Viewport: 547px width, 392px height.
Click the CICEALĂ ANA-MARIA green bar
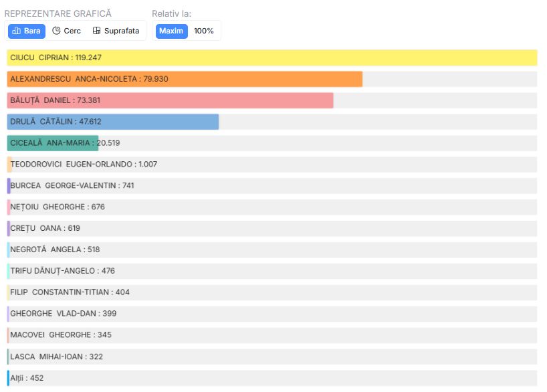[53, 143]
